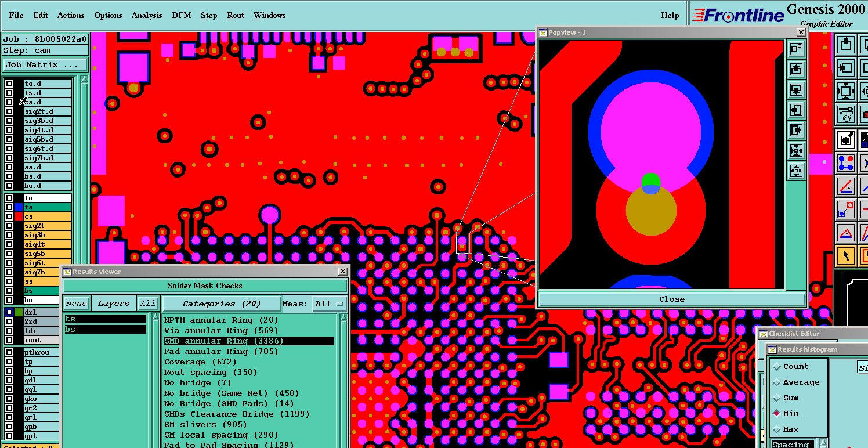Select 'Rout spacing (350)' category
The height and width of the screenshot is (448, 868).
click(x=211, y=373)
